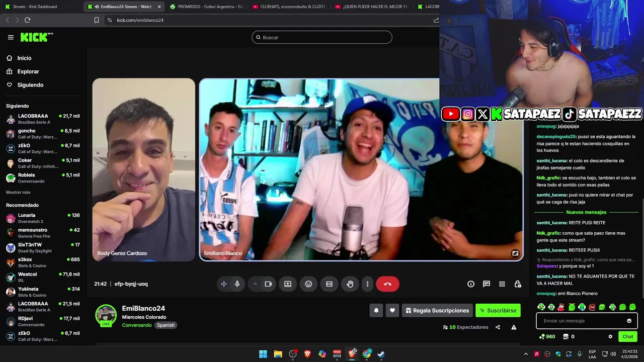Screen dimensions: 644x362
Task: Open goncho channel in Siguiendo list
Action: point(43,134)
